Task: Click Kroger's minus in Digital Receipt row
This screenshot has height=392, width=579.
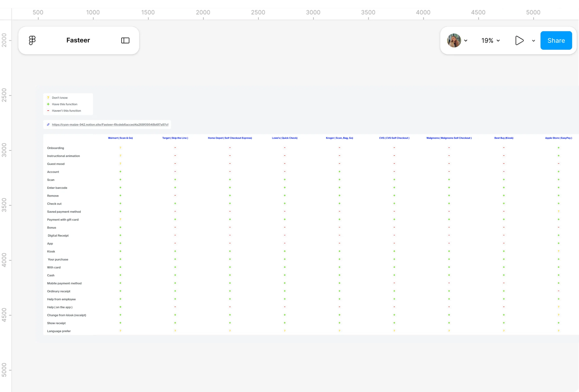Action: click(x=340, y=235)
